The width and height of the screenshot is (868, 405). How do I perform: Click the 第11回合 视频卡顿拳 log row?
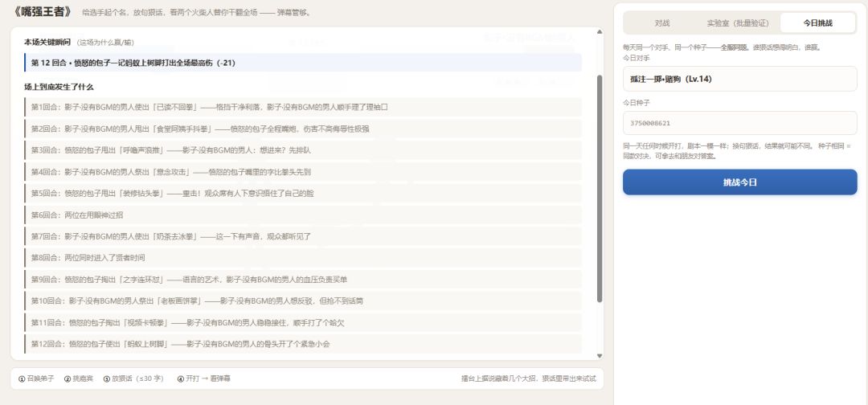coord(303,322)
